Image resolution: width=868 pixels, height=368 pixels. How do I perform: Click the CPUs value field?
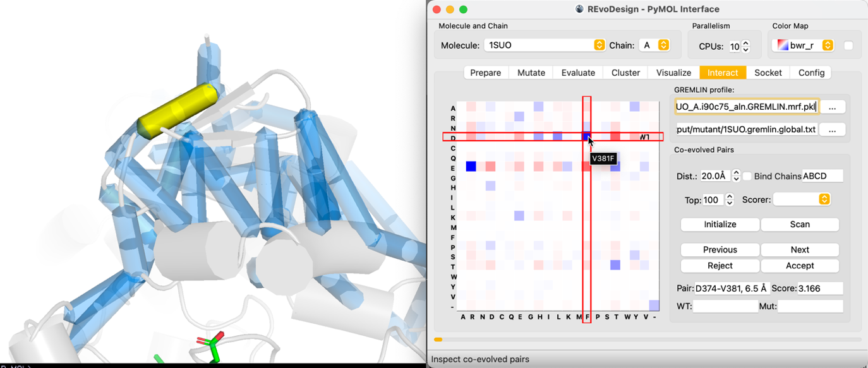pyautogui.click(x=734, y=46)
